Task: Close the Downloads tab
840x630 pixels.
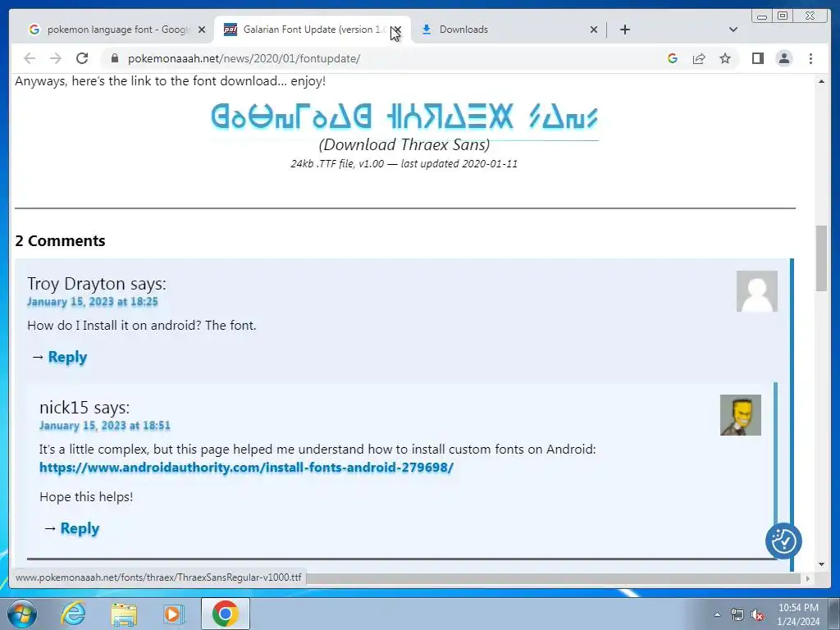Action: pos(594,30)
